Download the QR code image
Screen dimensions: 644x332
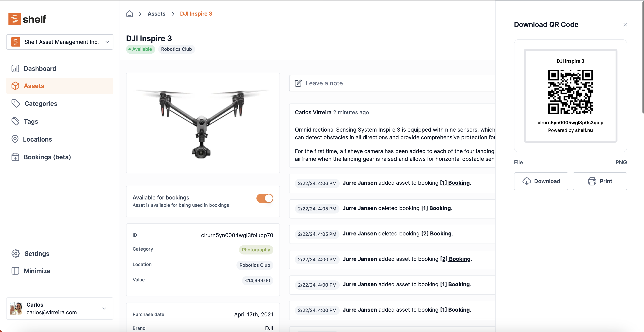pyautogui.click(x=541, y=181)
